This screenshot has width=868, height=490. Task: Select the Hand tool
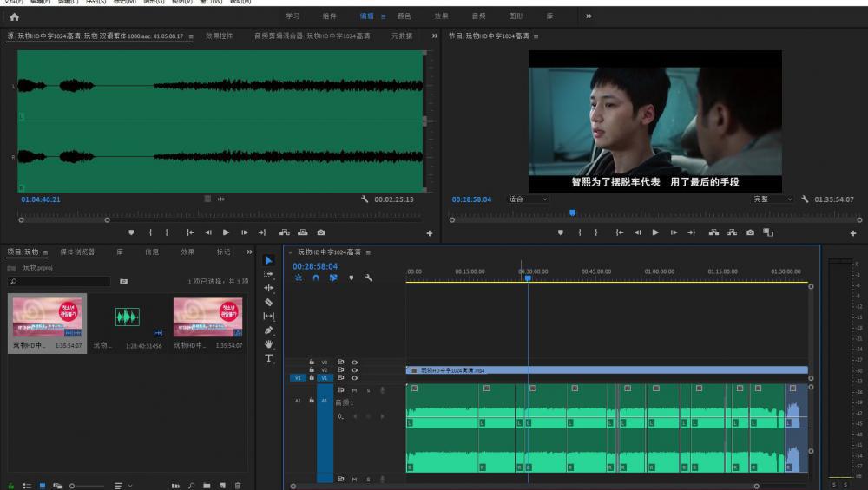point(268,344)
